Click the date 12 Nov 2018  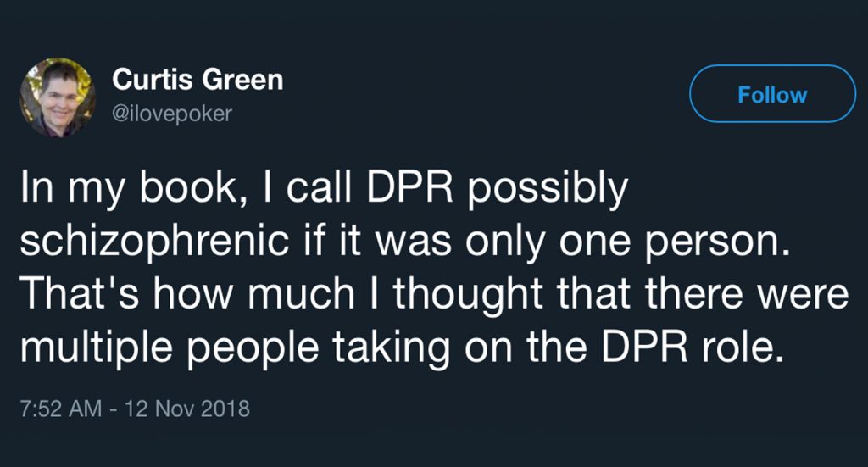tap(187, 409)
